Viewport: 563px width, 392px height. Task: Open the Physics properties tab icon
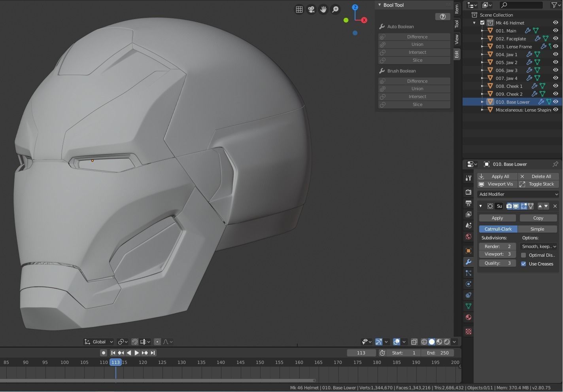[469, 284]
